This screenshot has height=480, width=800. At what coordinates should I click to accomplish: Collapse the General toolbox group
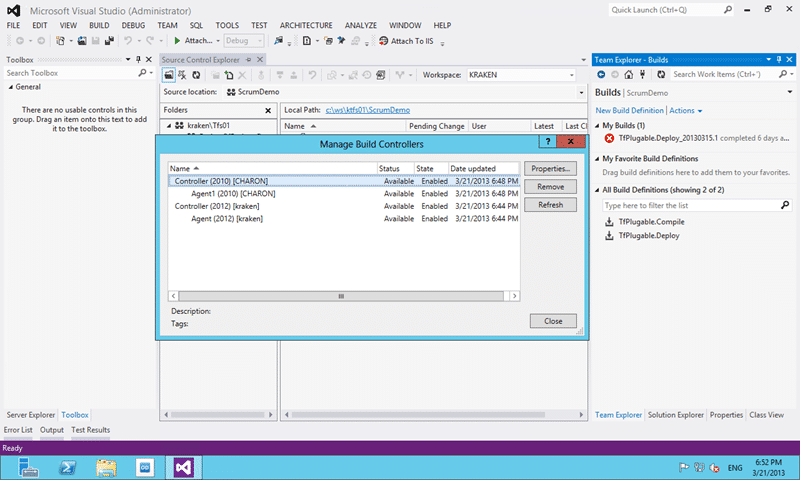tap(11, 87)
